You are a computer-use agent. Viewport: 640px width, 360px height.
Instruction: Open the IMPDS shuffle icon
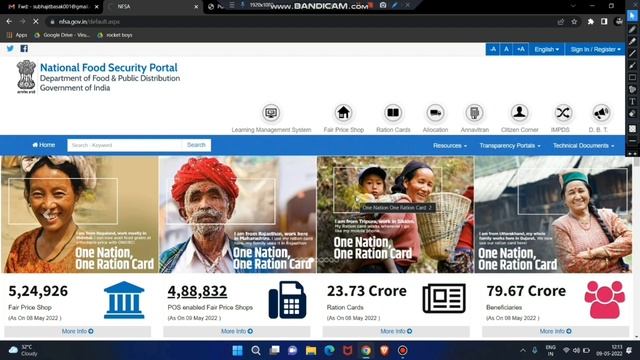[562, 113]
